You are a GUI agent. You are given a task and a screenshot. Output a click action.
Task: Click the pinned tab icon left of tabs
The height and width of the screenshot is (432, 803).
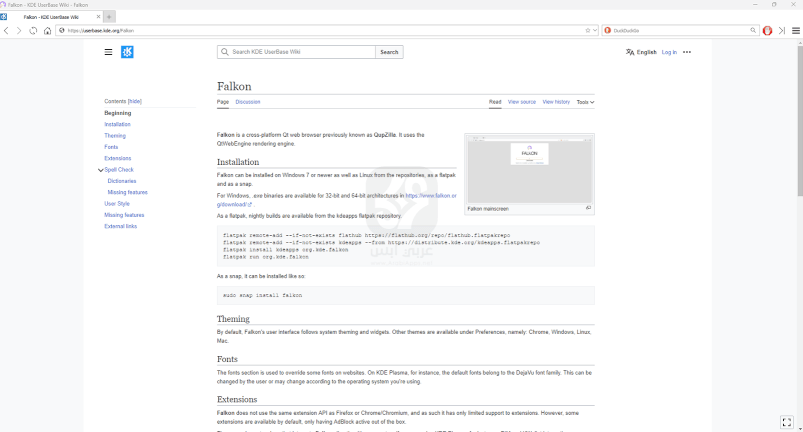pos(4,17)
